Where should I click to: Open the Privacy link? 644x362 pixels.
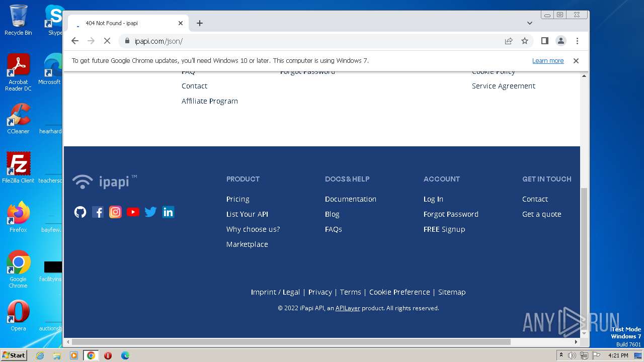click(320, 292)
